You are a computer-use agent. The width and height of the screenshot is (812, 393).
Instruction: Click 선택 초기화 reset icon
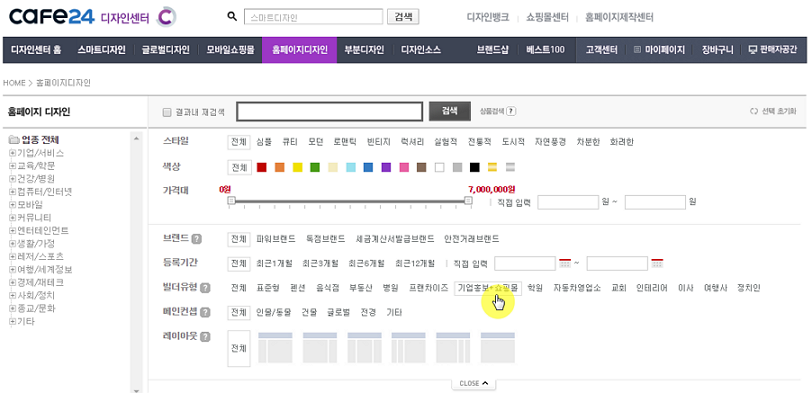pyautogui.click(x=753, y=111)
